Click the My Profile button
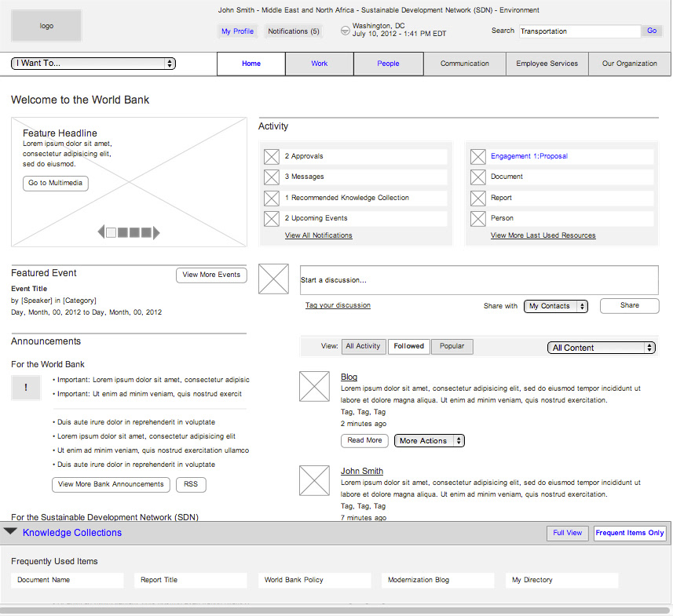Image resolution: width=673 pixels, height=616 pixels. pos(237,31)
